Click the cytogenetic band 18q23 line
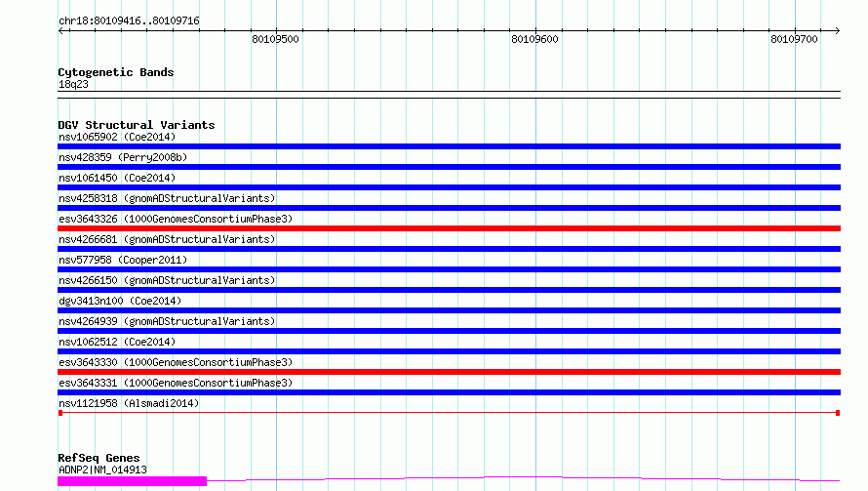Screen dimensions: 868x491 pos(449,95)
